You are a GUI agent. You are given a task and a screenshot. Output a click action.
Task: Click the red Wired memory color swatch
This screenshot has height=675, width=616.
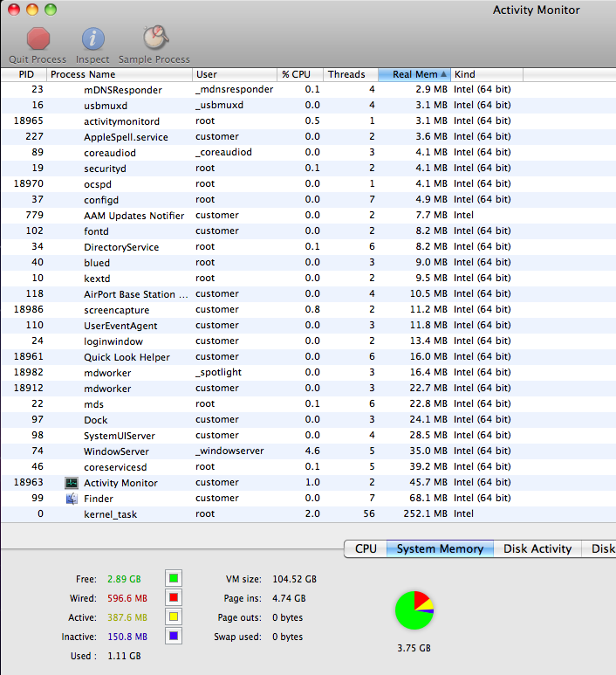pyautogui.click(x=174, y=597)
